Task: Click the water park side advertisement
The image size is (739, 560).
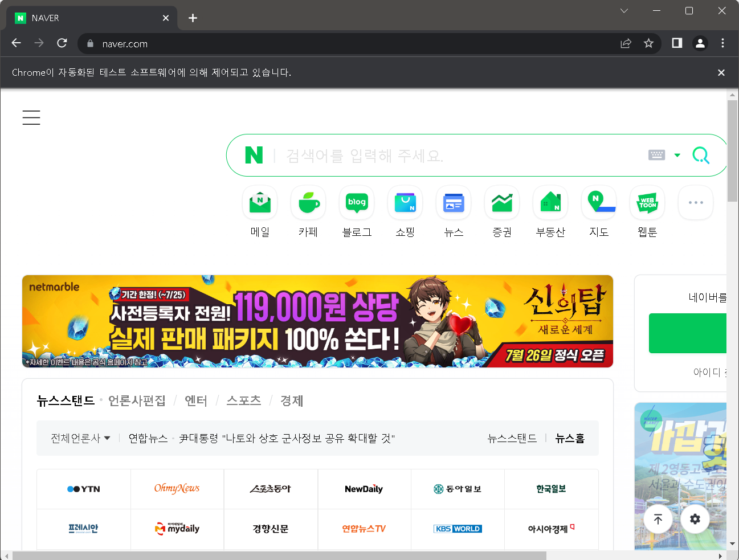Action: [x=680, y=476]
